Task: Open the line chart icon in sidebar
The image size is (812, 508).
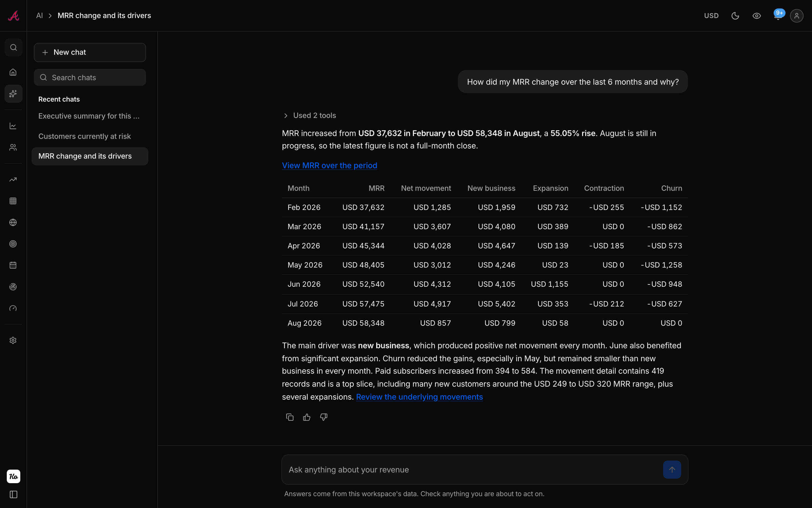Action: [x=13, y=126]
